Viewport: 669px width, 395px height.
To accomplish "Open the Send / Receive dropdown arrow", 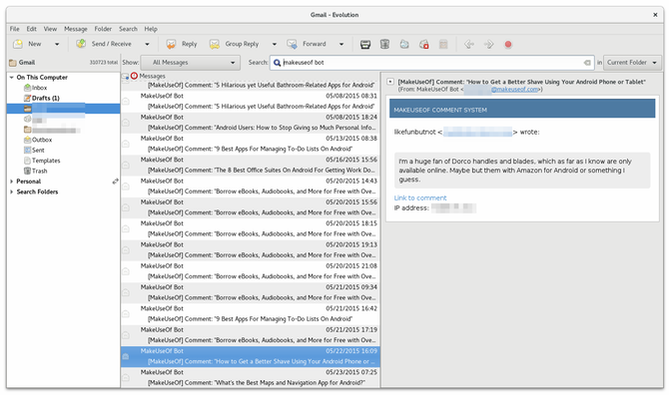I will point(147,44).
